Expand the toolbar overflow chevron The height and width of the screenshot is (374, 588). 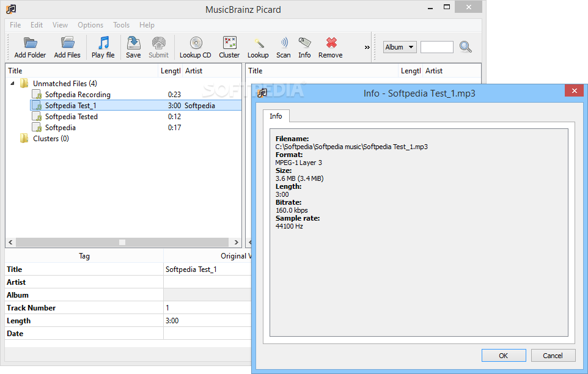(367, 47)
